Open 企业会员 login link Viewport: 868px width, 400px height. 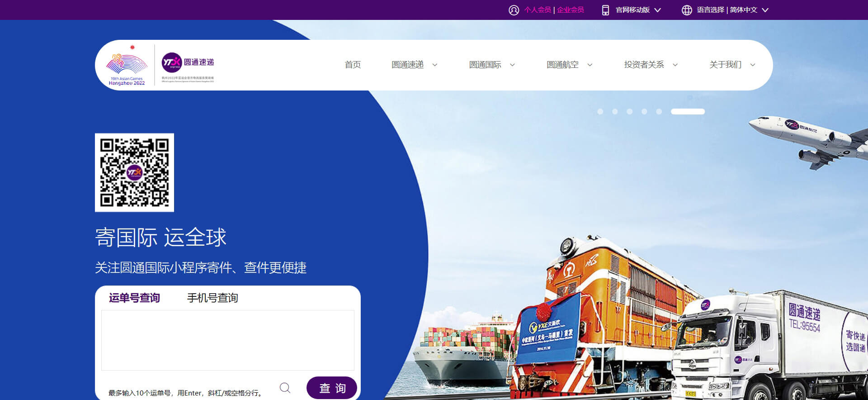571,10
